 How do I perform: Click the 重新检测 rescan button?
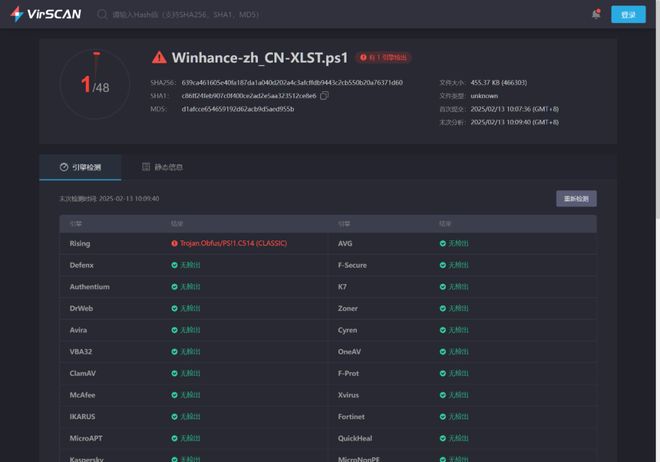coord(576,199)
